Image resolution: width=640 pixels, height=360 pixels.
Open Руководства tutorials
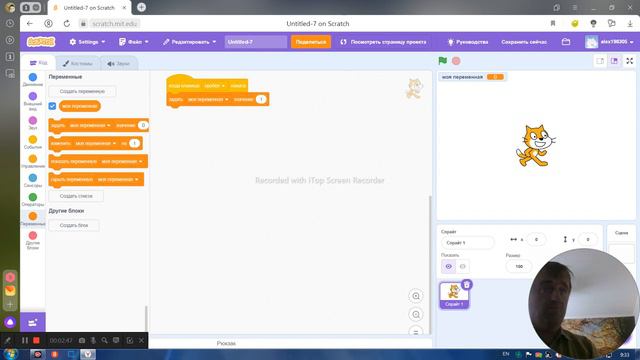(x=468, y=42)
